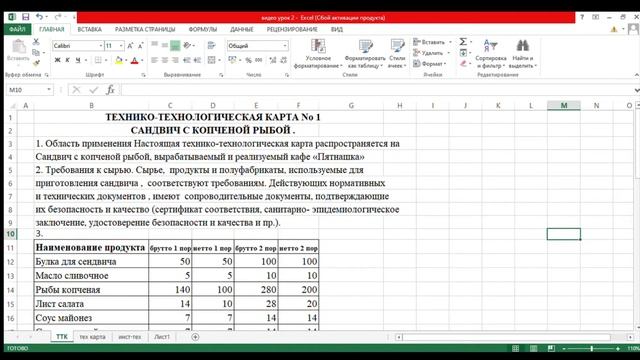The width and height of the screenshot is (640, 360).
Task: Open the ФАЙЛ tab
Action: 17,29
